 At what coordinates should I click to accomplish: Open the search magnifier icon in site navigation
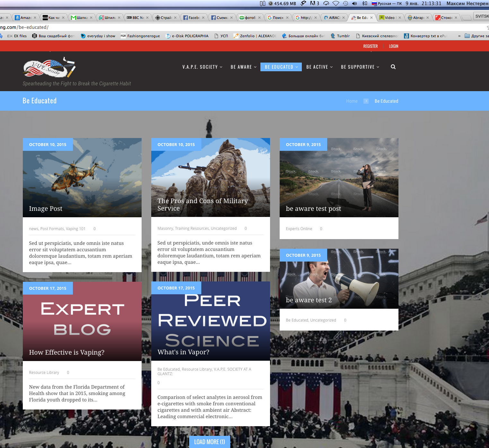(393, 67)
